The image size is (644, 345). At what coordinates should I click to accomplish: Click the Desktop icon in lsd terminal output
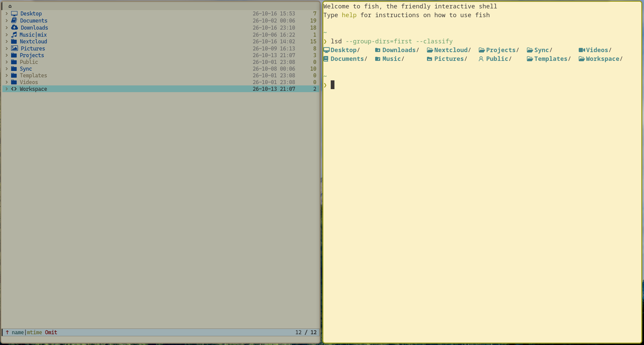coord(326,50)
